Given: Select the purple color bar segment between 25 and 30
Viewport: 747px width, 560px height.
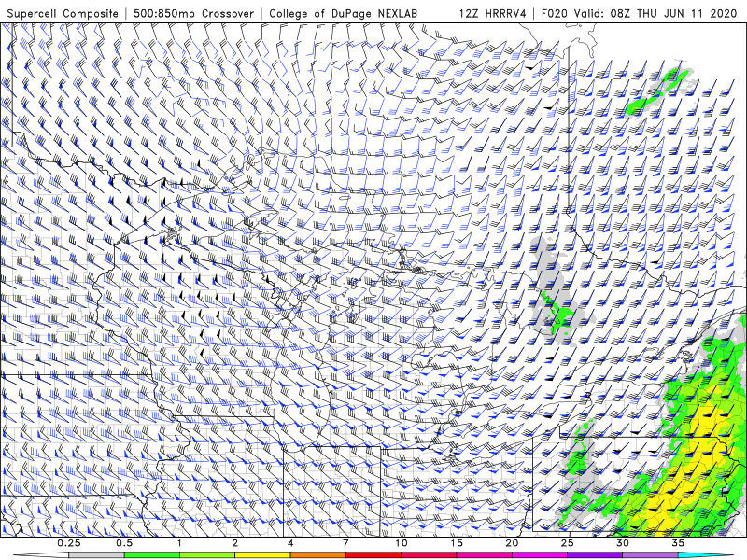Looking at the screenshot, I should pos(595,555).
